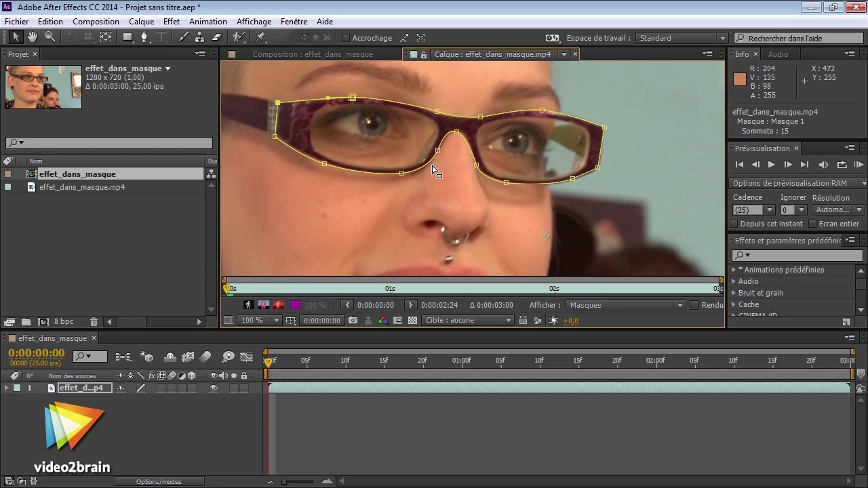
Task: Select the Selection arrow tool
Action: coord(16,37)
